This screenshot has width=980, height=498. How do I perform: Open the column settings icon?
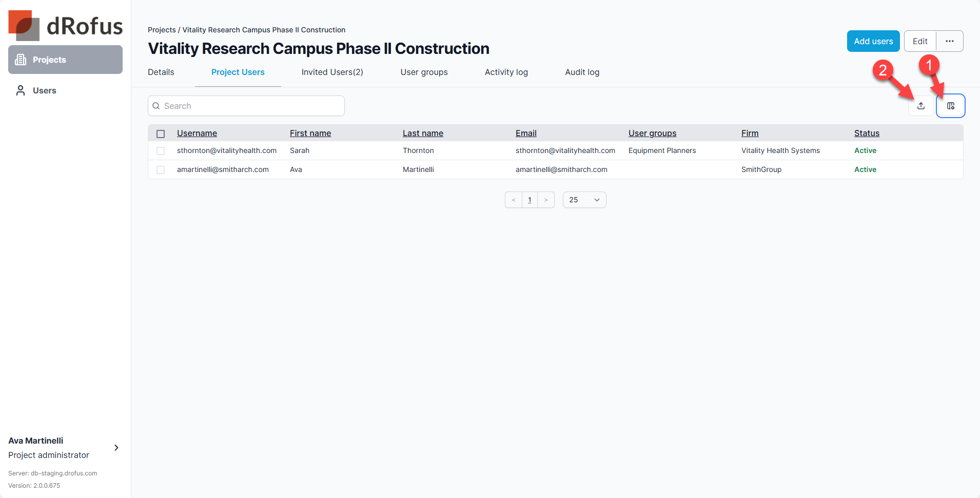point(951,106)
